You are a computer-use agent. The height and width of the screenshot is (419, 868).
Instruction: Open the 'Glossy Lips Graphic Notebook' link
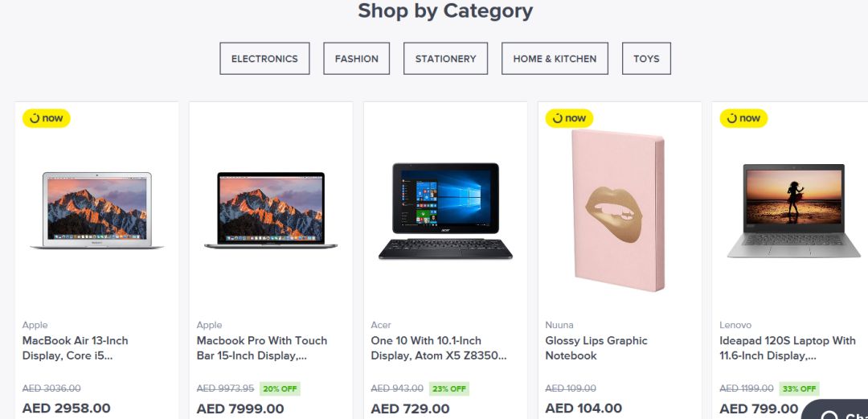point(596,348)
